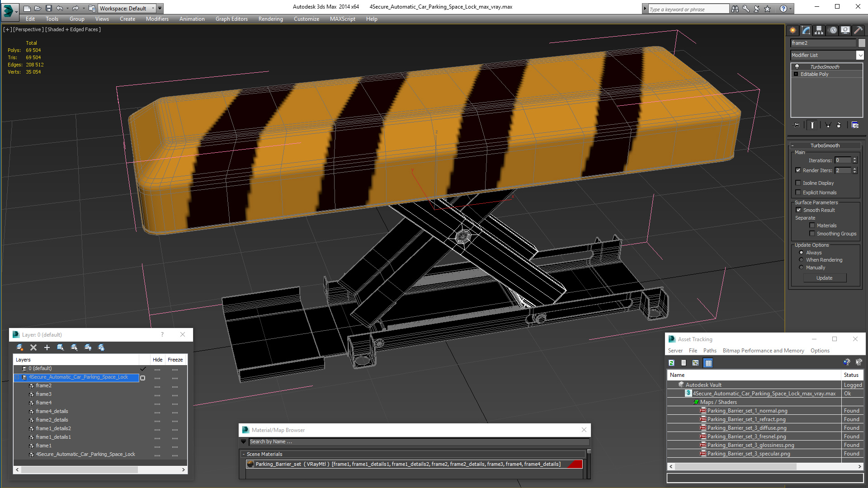Open the Modifiers menu
Viewport: 868px width, 488px height.
pyautogui.click(x=156, y=19)
